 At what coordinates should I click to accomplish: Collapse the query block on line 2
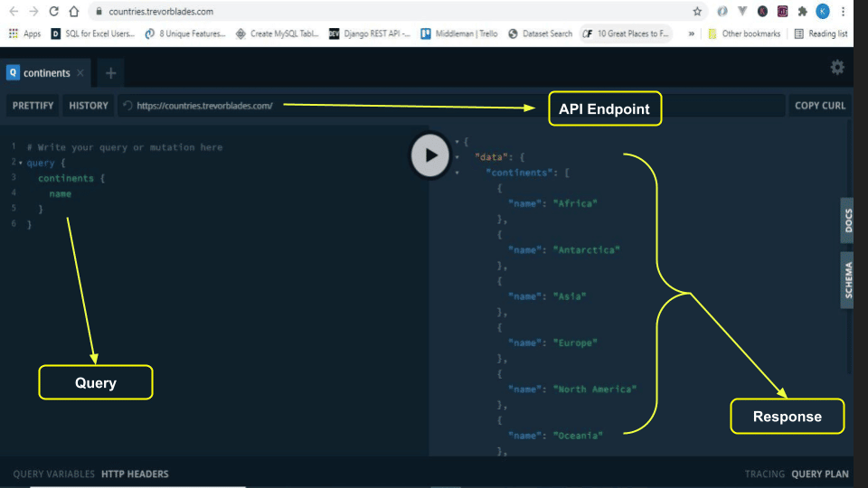pos(21,164)
